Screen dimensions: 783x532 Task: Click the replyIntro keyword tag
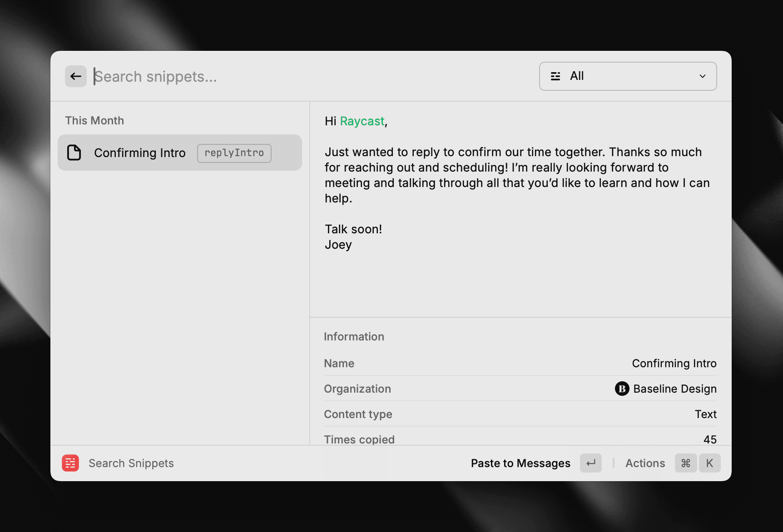(234, 153)
